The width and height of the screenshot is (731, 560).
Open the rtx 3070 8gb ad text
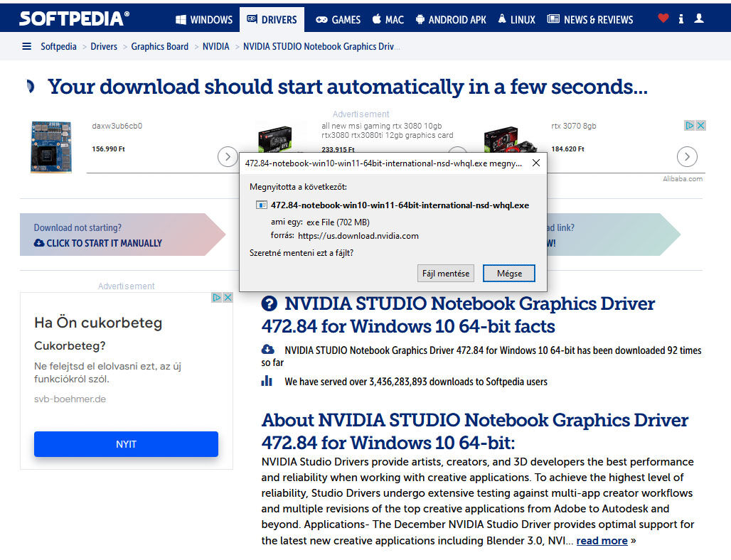[x=573, y=126]
